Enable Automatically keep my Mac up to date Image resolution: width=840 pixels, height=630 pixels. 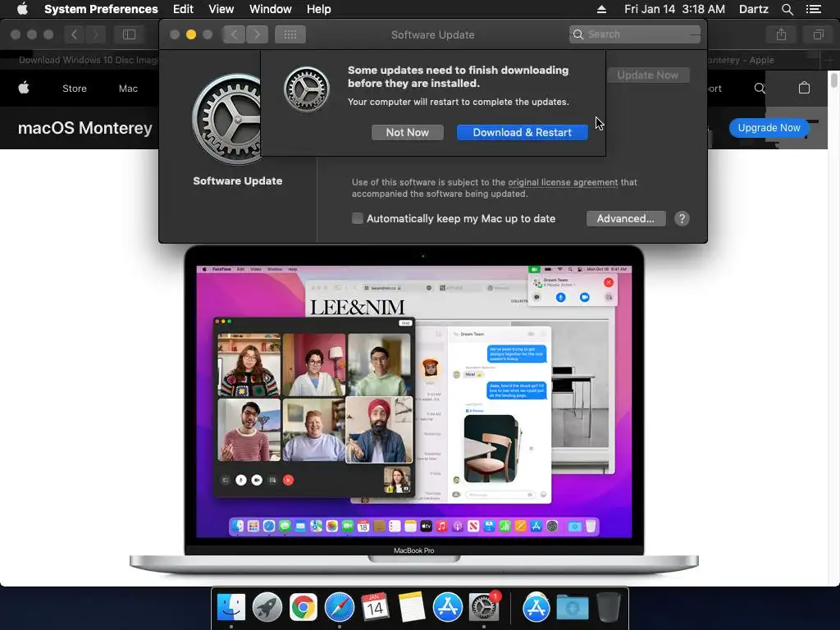(358, 218)
